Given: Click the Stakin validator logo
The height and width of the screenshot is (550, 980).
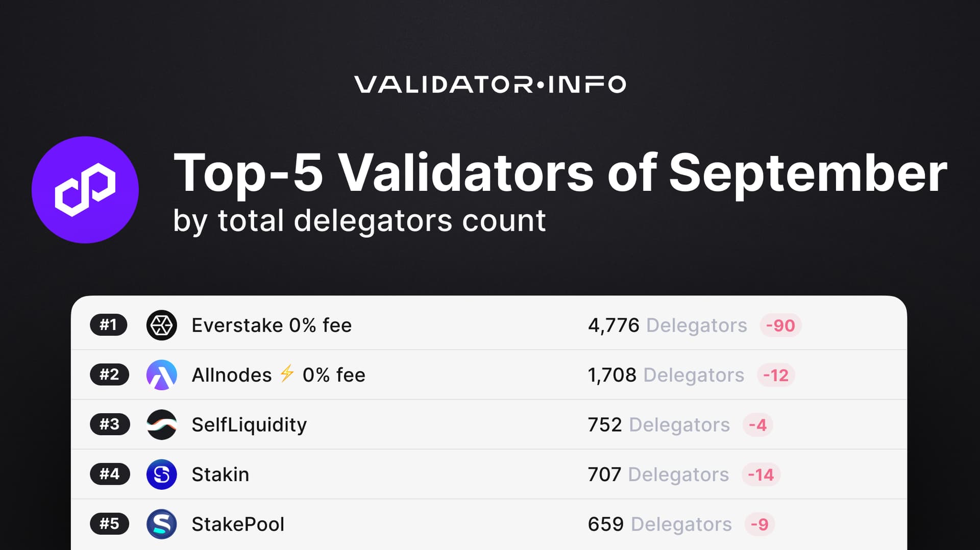Looking at the screenshot, I should click(x=161, y=474).
